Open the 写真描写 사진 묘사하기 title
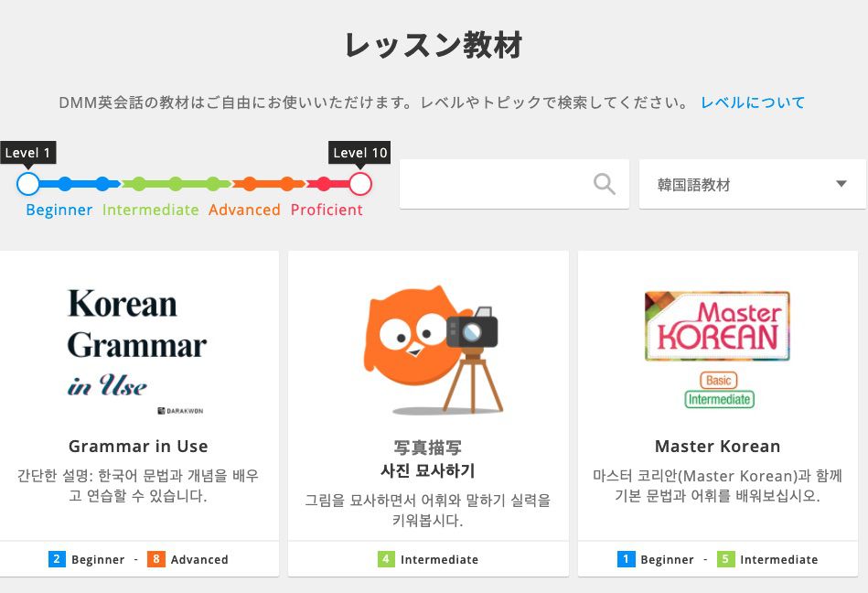Screen dimensions: 868x593 pyautogui.click(x=428, y=459)
